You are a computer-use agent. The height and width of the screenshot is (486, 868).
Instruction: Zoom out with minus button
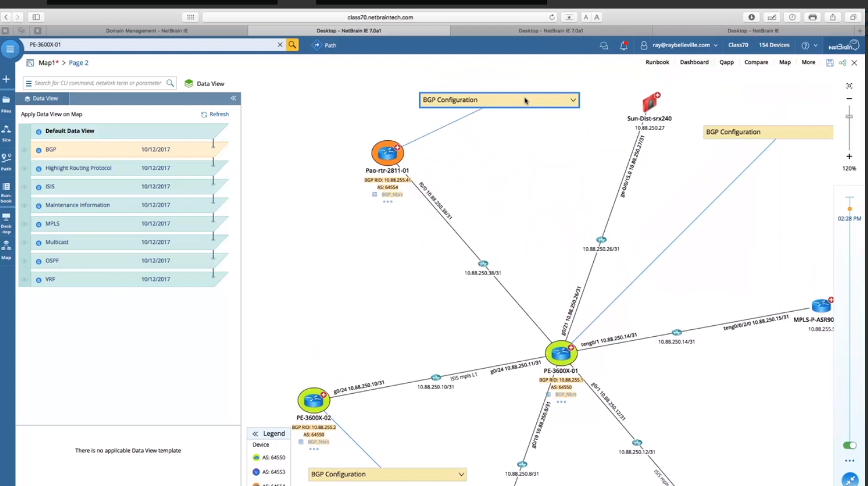(849, 99)
